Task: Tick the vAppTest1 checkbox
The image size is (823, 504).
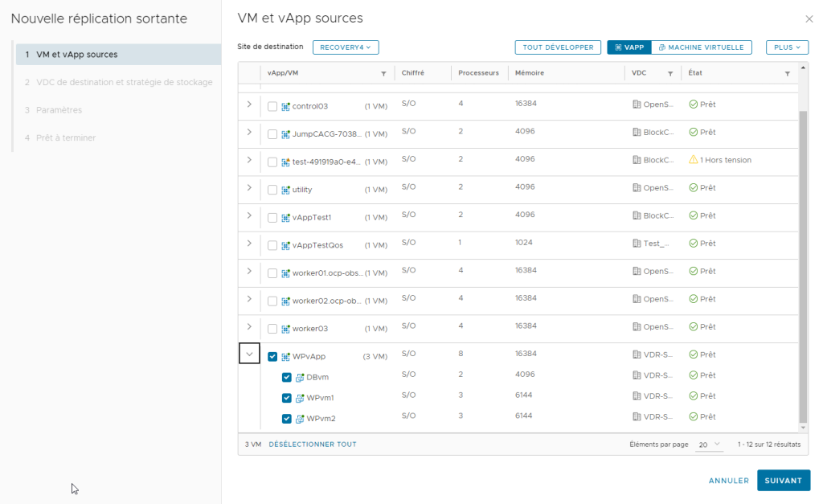Action: point(272,218)
